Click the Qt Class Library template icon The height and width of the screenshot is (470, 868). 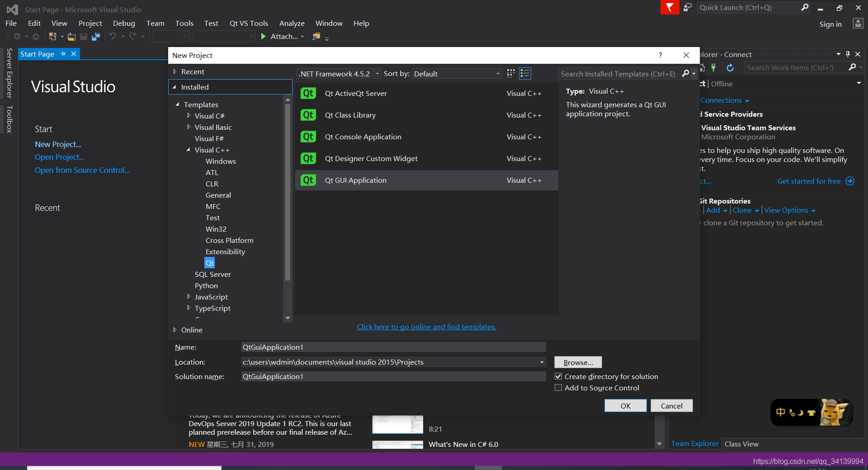click(308, 115)
